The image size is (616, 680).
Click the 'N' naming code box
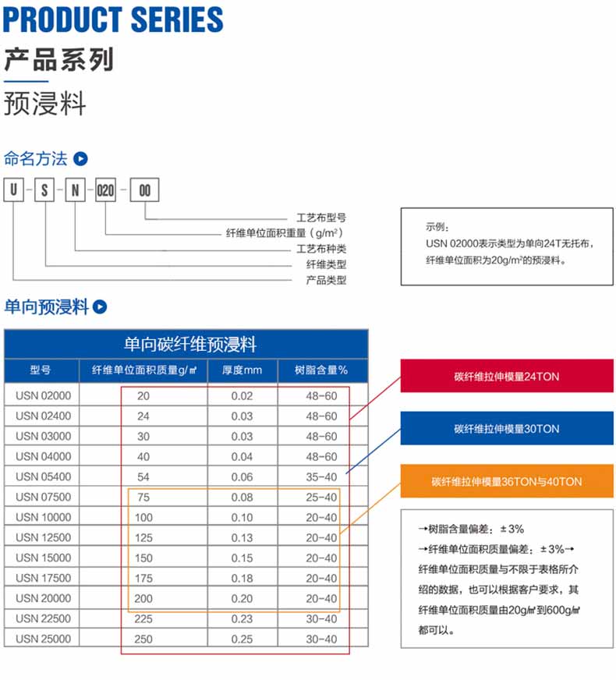coord(75,190)
